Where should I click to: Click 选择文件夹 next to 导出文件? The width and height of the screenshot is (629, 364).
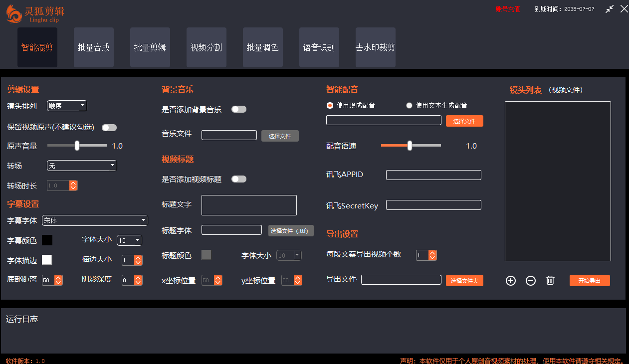(464, 280)
